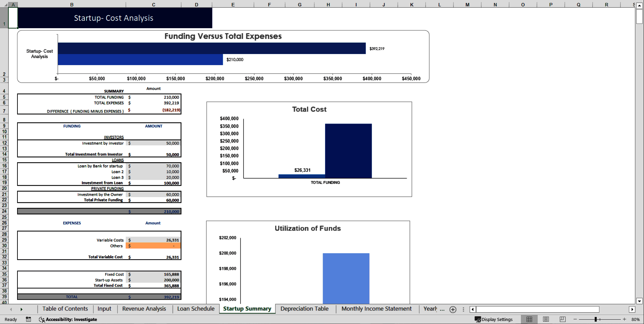The width and height of the screenshot is (644, 324).
Task: Select the column D header
Action: [x=196, y=4]
